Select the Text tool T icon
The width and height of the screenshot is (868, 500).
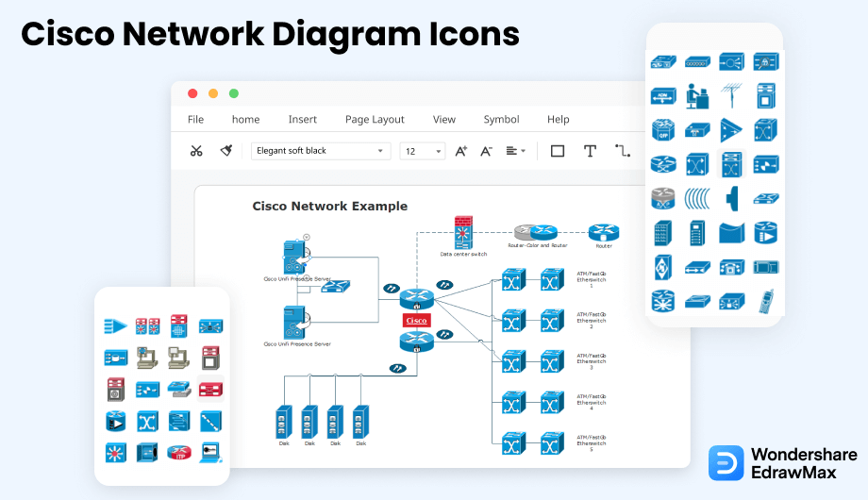click(x=590, y=151)
